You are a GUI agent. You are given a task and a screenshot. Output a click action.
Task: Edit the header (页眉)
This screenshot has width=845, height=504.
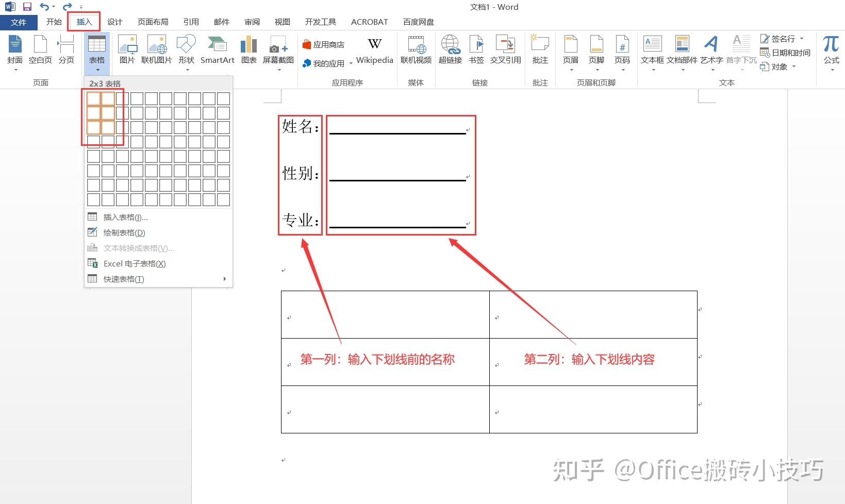570,53
